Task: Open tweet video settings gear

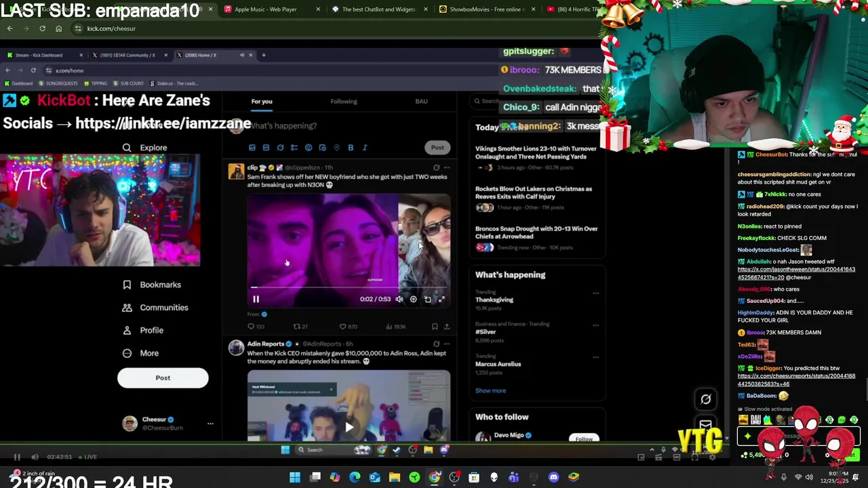Action: 413,299
